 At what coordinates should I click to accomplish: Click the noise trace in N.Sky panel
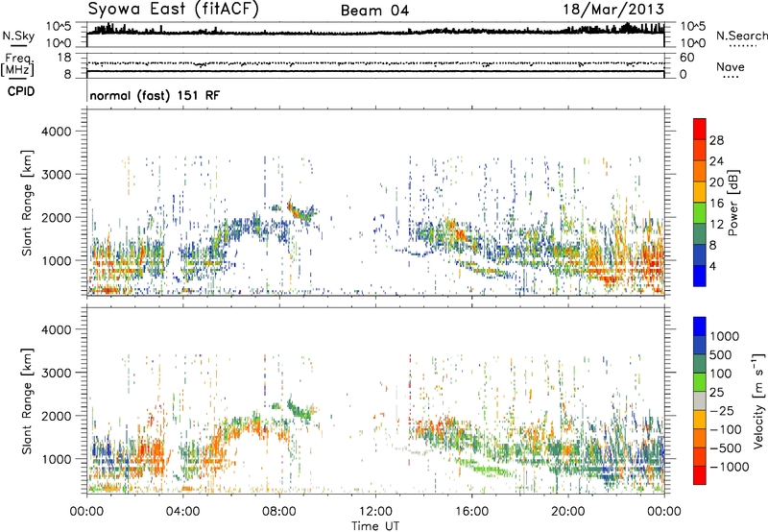click(x=375, y=33)
